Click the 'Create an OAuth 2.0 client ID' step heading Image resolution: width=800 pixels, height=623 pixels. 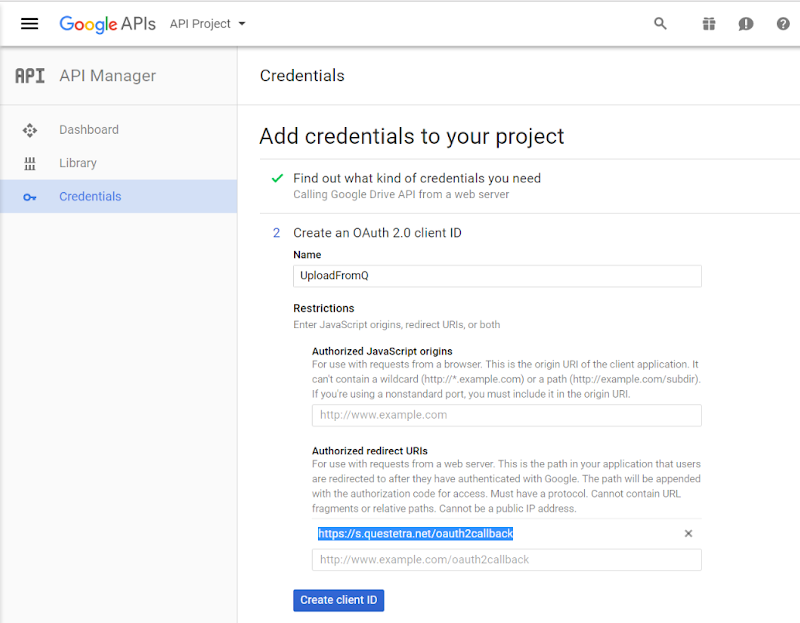point(377,233)
